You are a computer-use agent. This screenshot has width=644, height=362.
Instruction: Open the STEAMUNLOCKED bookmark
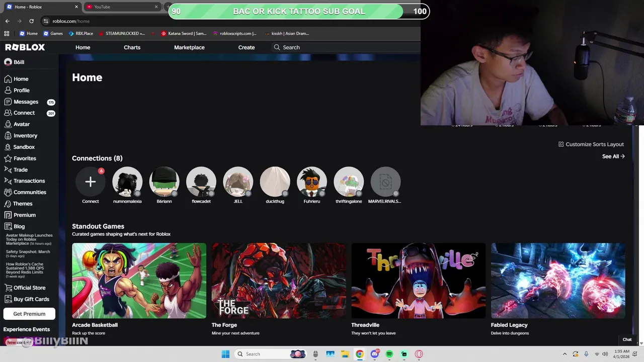[122, 34]
